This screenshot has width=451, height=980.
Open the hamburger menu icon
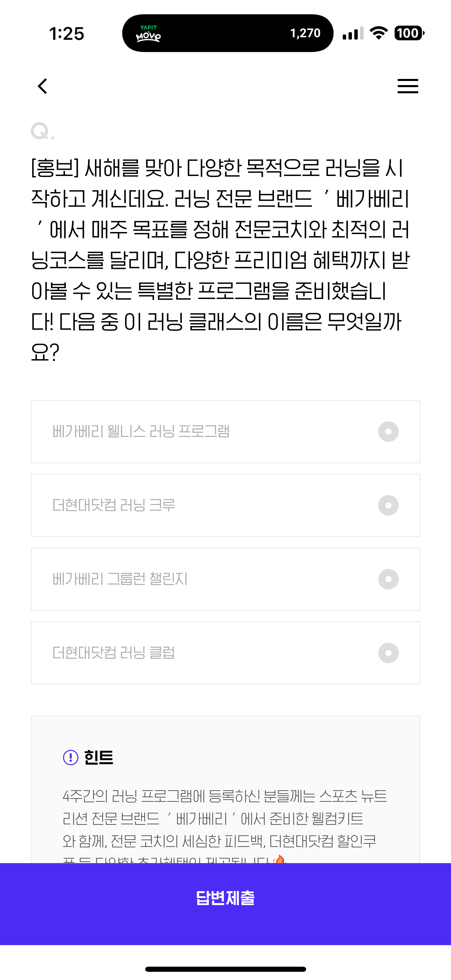point(408,86)
